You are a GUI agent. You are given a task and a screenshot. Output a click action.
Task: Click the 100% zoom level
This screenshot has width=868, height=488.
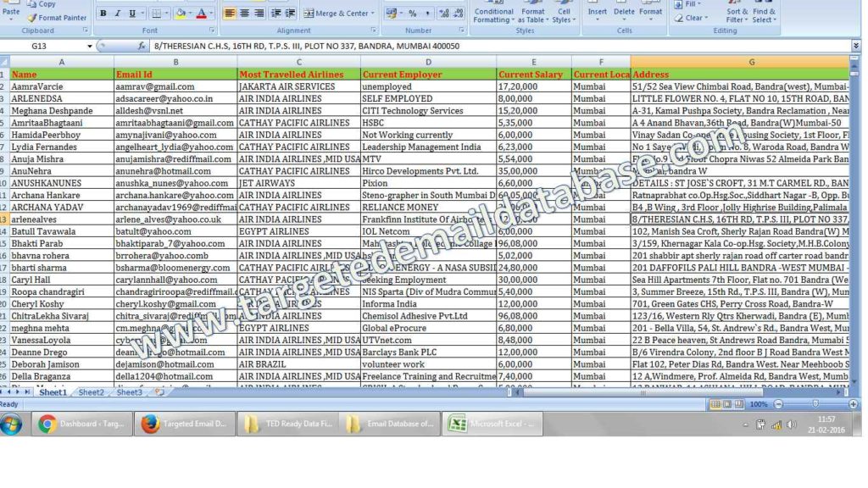(759, 404)
